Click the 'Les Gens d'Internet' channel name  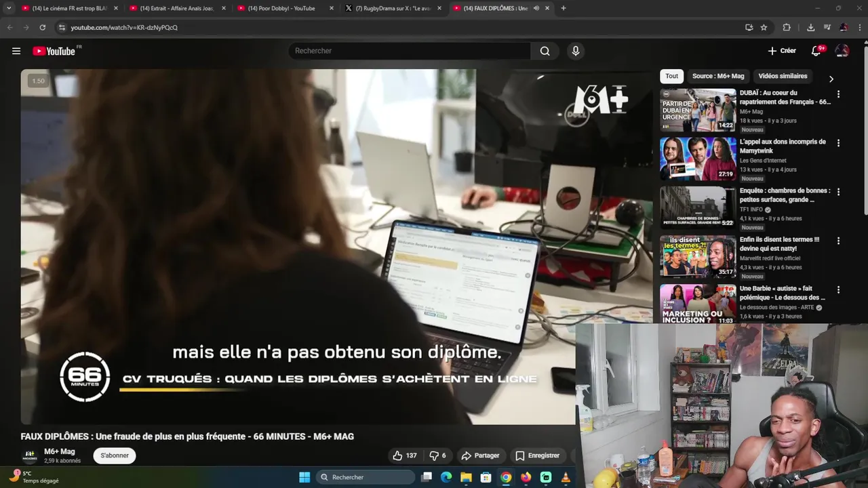(x=763, y=161)
